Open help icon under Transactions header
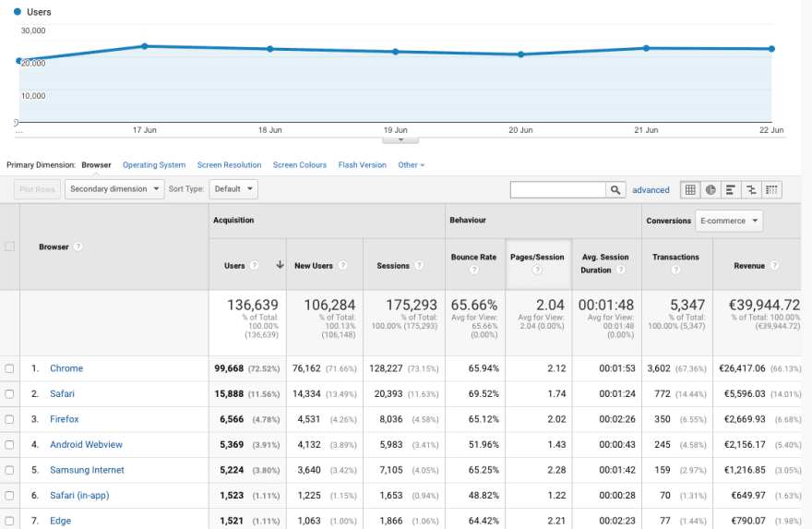Screen dimensions: 812x529 coord(675,270)
